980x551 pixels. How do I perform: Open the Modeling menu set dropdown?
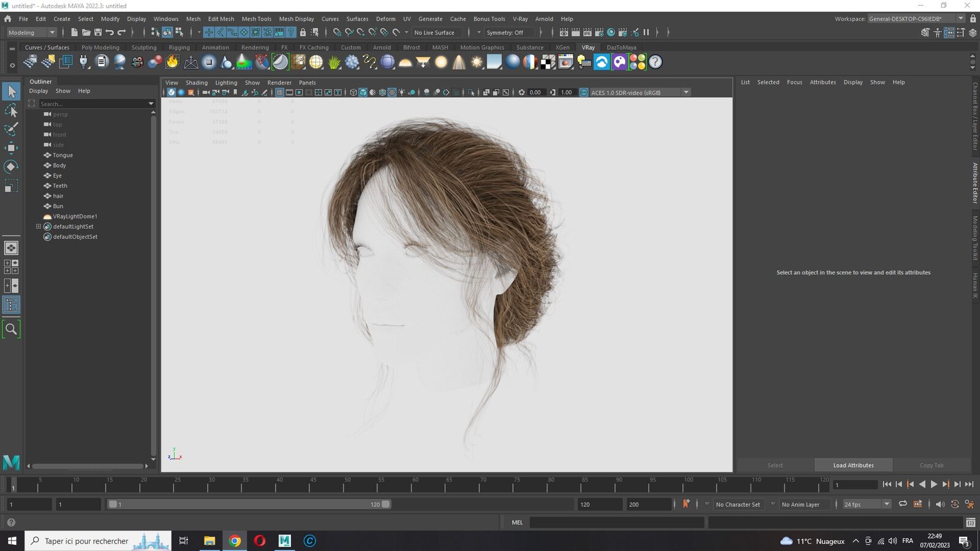coord(32,32)
